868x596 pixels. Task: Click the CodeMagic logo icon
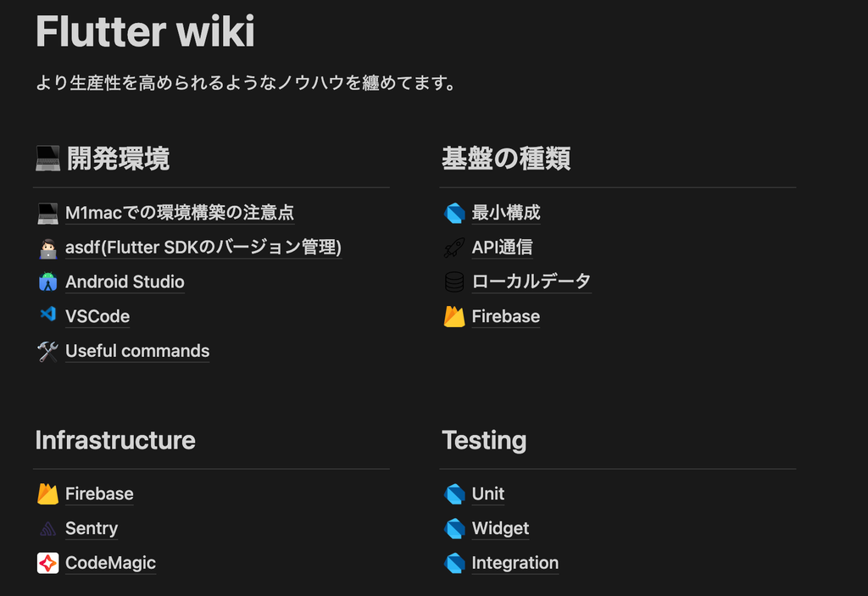pos(47,563)
